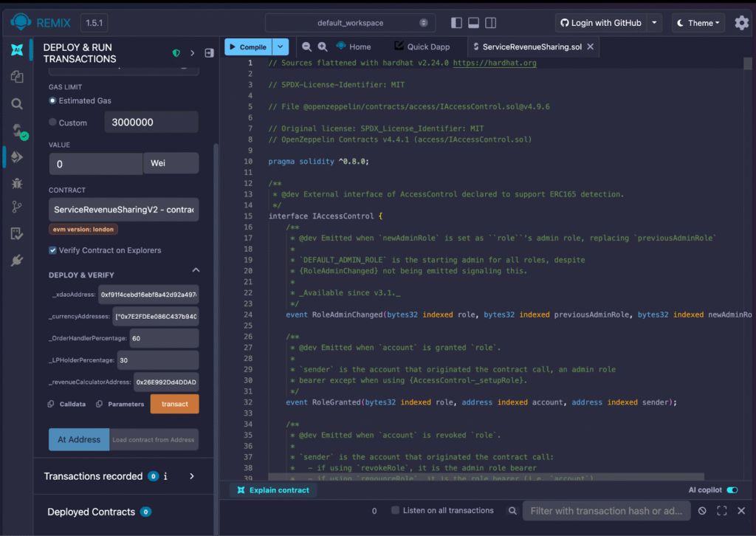Open the Settings gear icon
The height and width of the screenshot is (536, 756).
(741, 23)
